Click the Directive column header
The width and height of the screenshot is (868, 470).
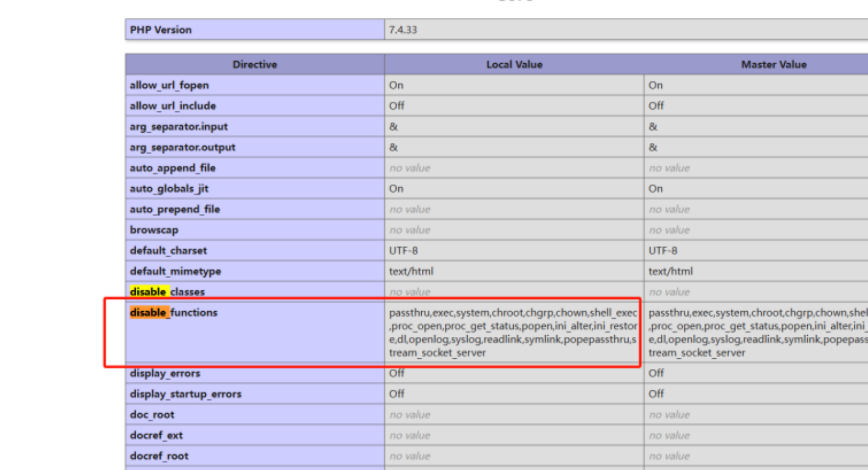pyautogui.click(x=255, y=64)
